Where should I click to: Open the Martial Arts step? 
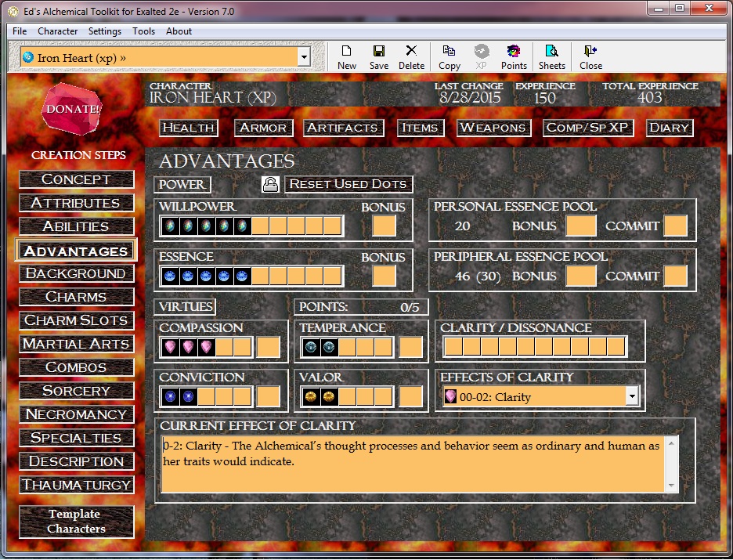tap(76, 344)
